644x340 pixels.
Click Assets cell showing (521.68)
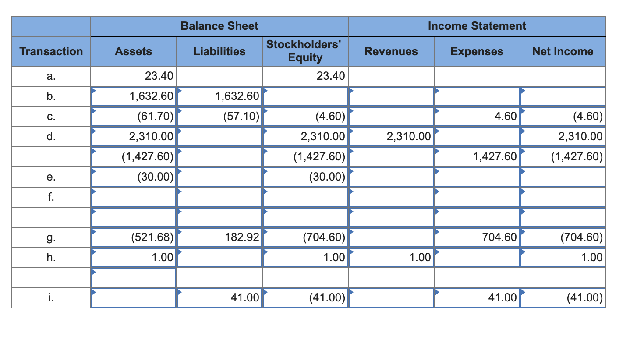(x=133, y=237)
